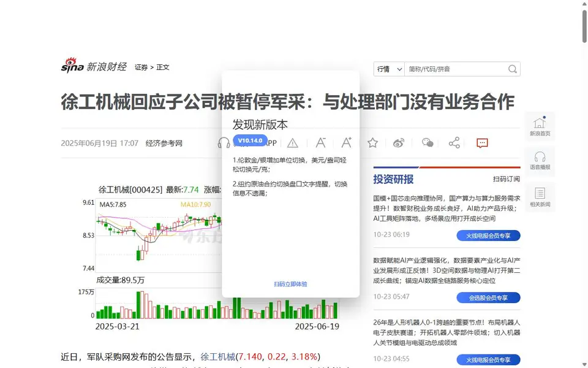Click 新浪财经 text logo
Screen dimensions: 588x368
tap(107, 67)
